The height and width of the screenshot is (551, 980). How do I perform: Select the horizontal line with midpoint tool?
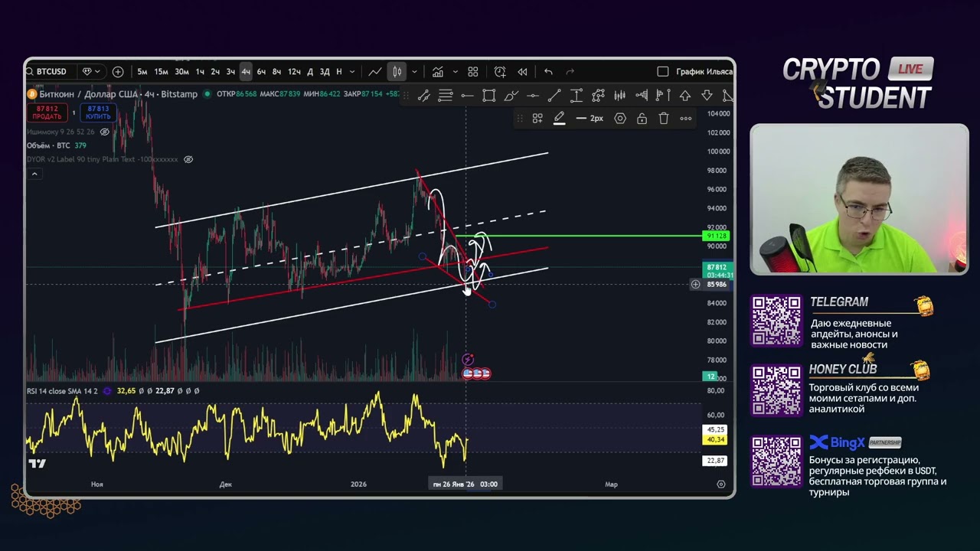pyautogui.click(x=532, y=96)
